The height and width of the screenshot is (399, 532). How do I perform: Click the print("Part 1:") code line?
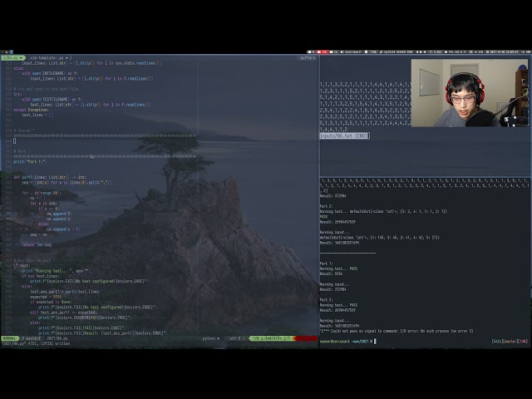[x=30, y=161]
